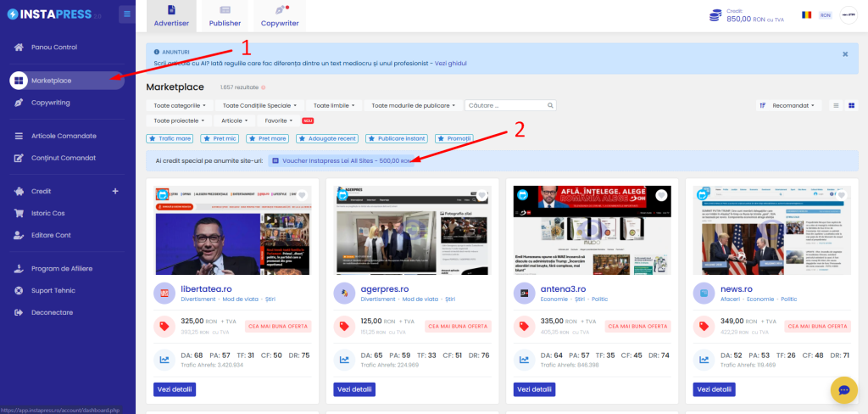Switch to grid view layout icon

(x=851, y=105)
